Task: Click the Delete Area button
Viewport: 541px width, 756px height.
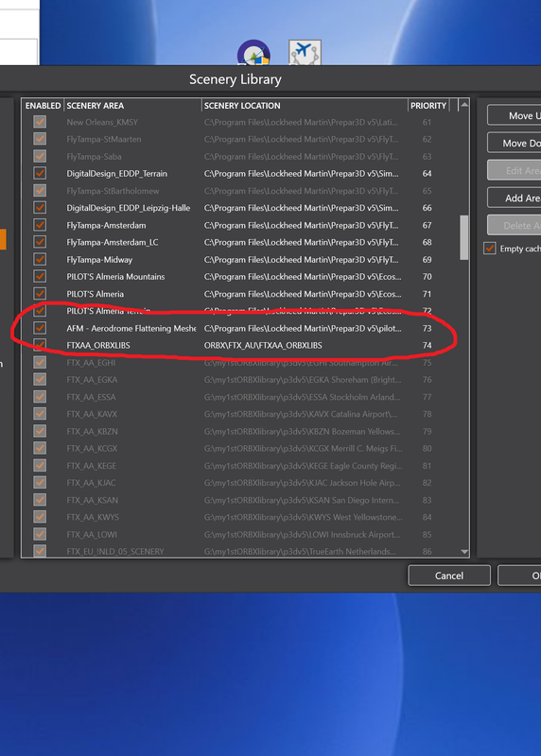Action: pos(515,226)
